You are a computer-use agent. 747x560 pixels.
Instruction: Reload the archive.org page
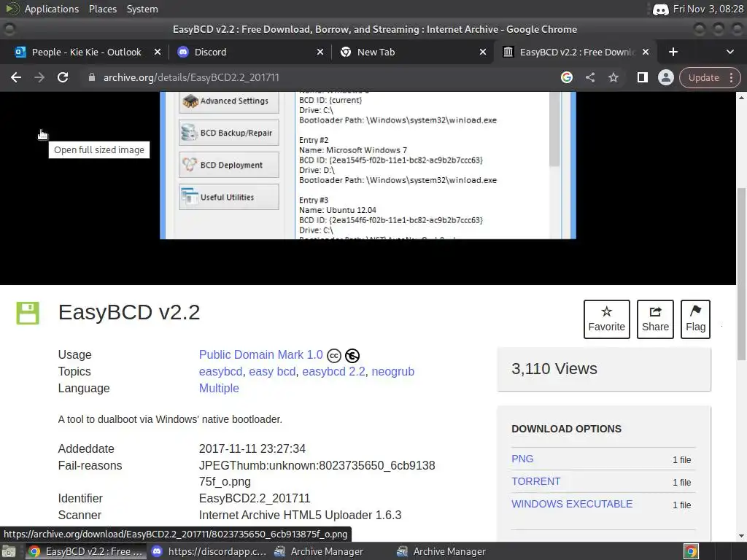coord(63,77)
